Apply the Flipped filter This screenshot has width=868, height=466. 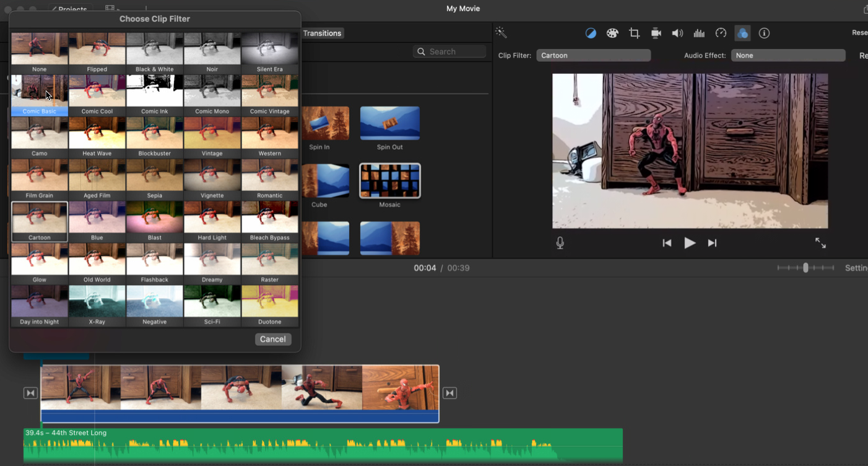97,53
